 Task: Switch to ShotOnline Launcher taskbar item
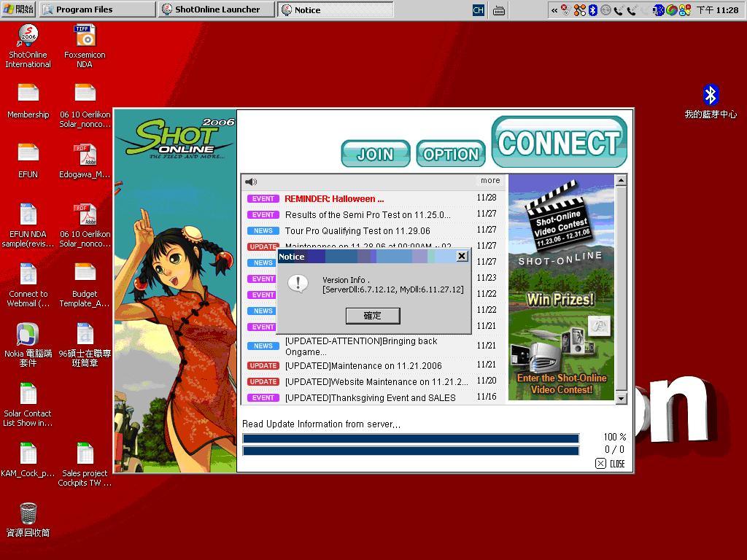217,9
